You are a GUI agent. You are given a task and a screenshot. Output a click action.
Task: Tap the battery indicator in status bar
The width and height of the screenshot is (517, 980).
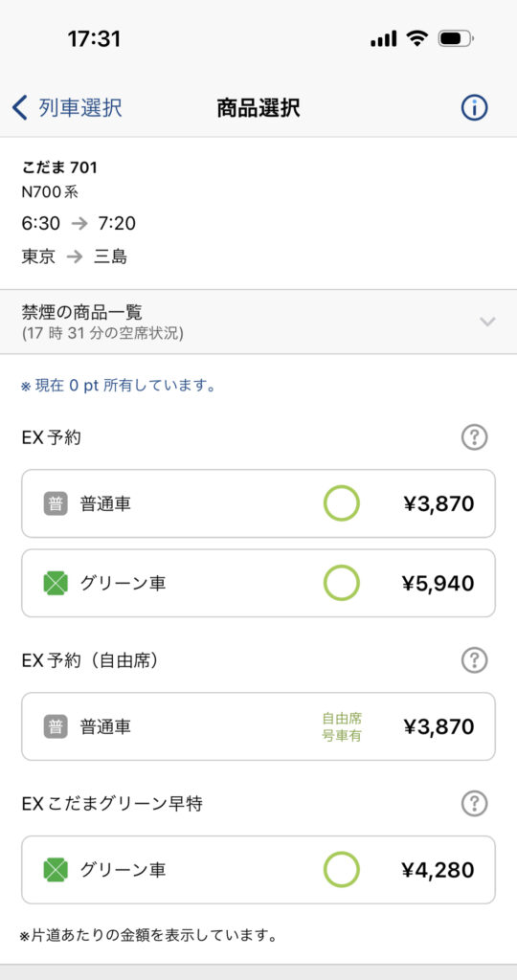[x=456, y=39]
